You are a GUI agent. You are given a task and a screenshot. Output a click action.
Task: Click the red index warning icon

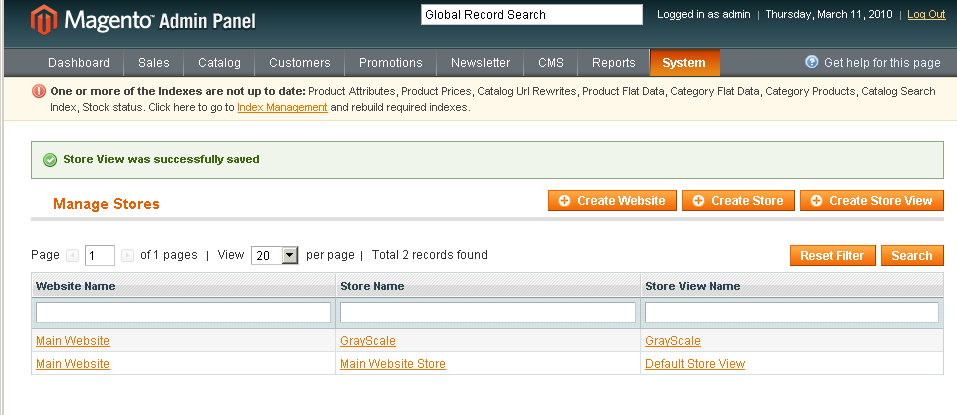pyautogui.click(x=38, y=92)
